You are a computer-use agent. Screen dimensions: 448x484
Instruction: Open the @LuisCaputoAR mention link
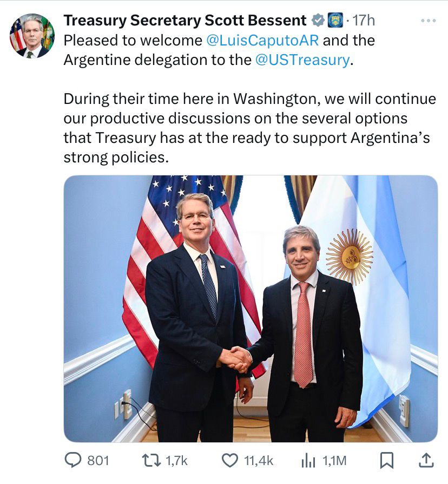[x=262, y=41]
